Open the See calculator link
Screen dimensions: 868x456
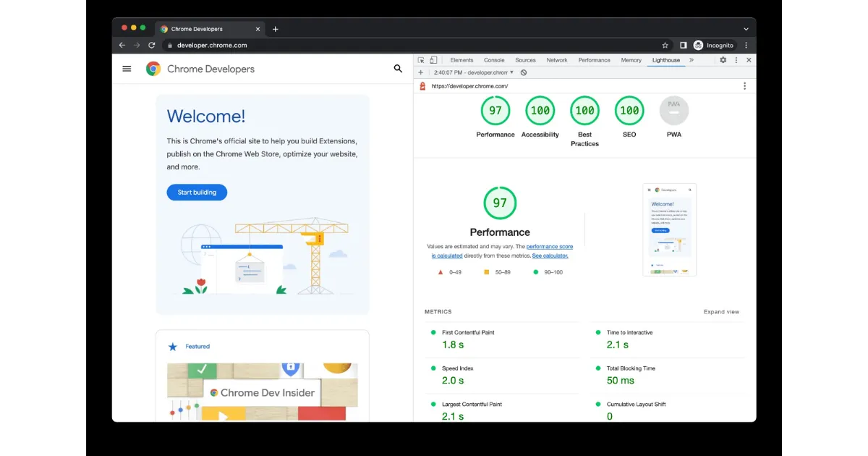[550, 256]
